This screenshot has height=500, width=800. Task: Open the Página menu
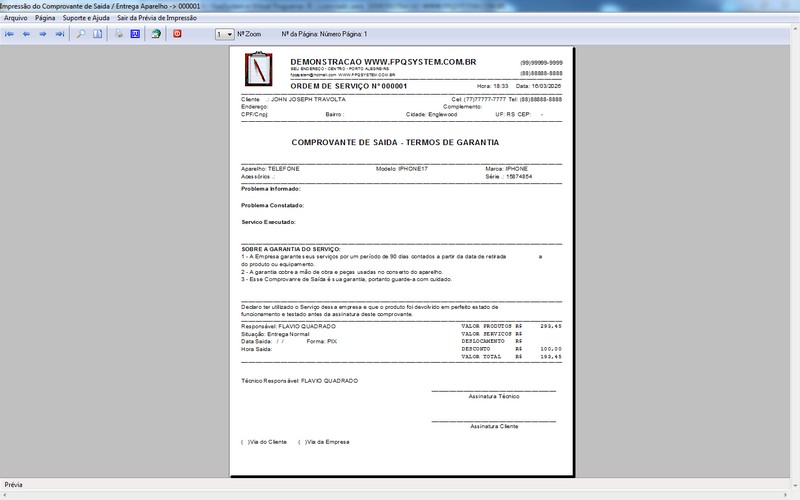tap(45, 19)
